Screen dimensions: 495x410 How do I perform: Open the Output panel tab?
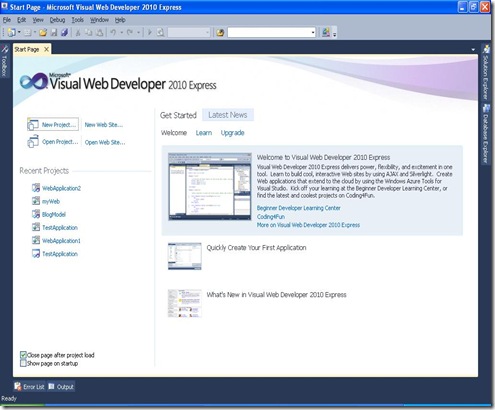tap(61, 387)
